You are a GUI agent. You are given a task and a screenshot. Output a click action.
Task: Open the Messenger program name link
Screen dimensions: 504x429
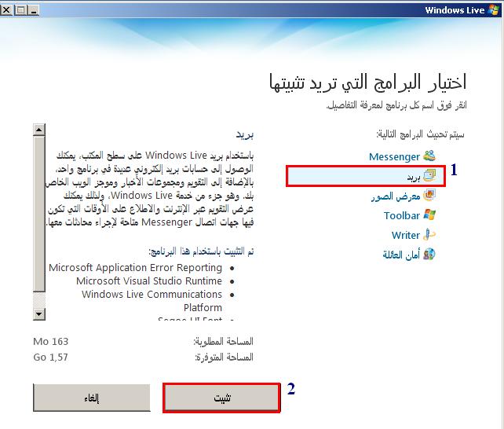394,157
